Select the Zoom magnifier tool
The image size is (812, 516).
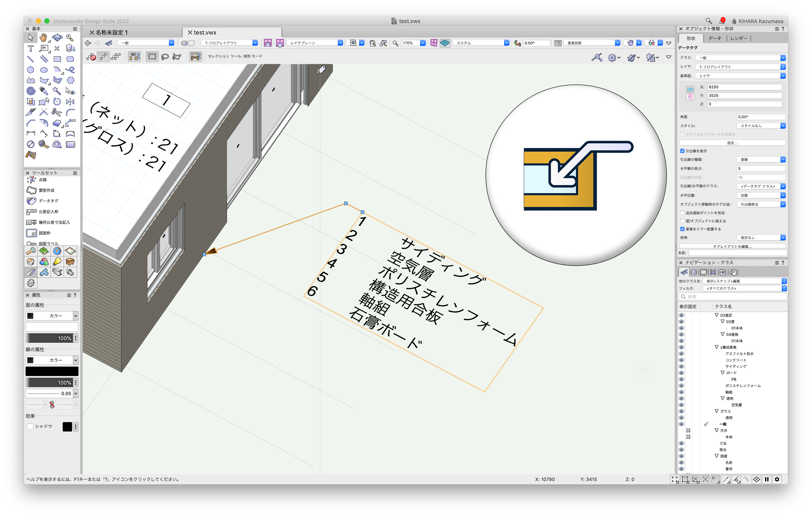[x=70, y=38]
